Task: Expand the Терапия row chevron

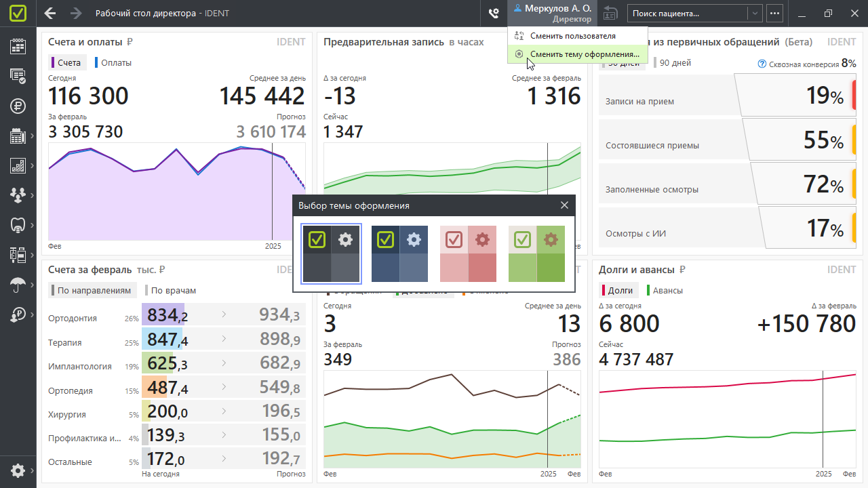Action: click(224, 338)
